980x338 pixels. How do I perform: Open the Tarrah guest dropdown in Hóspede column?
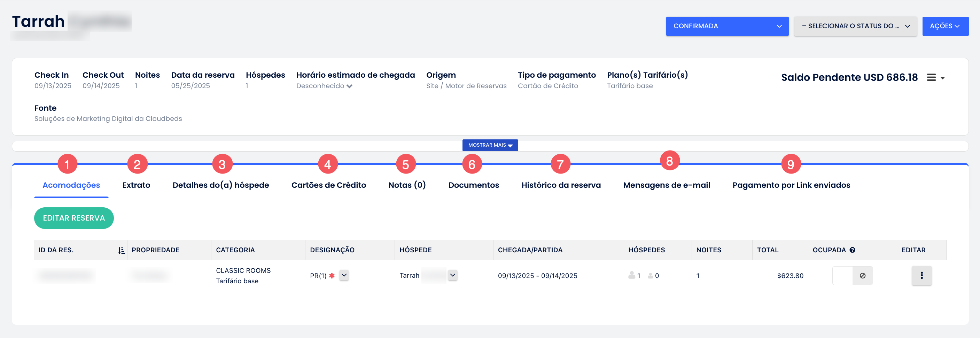click(452, 275)
